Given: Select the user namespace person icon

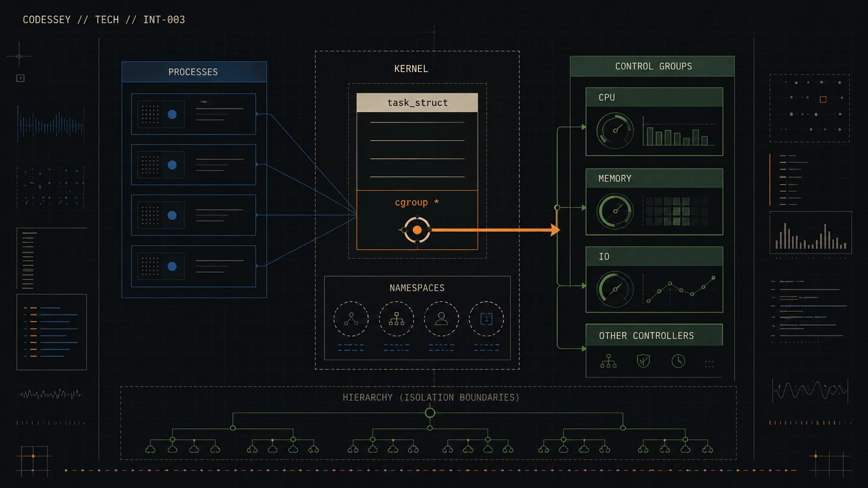Looking at the screenshot, I should point(442,319).
